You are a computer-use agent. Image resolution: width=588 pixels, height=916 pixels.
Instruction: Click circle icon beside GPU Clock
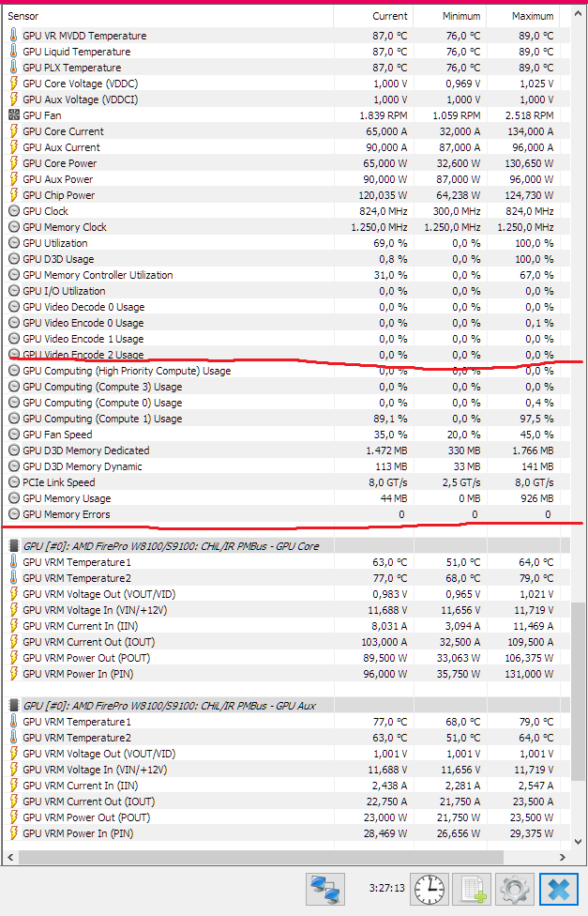[x=14, y=211]
